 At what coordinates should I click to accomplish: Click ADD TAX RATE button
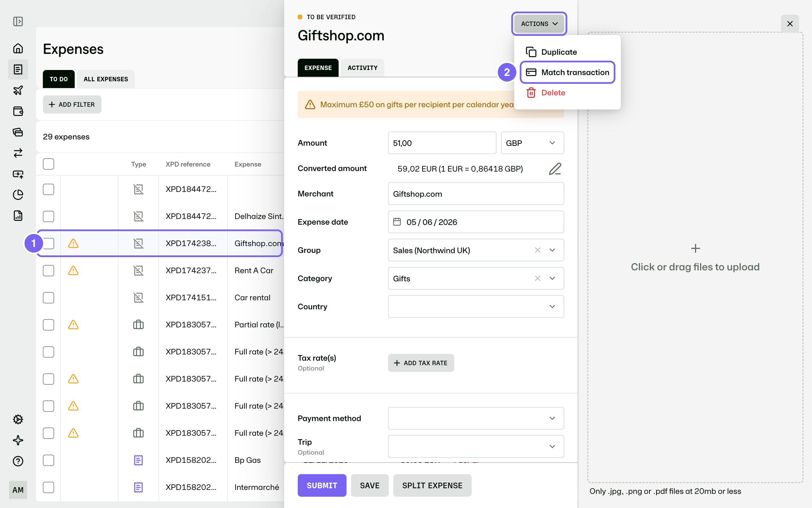(421, 363)
